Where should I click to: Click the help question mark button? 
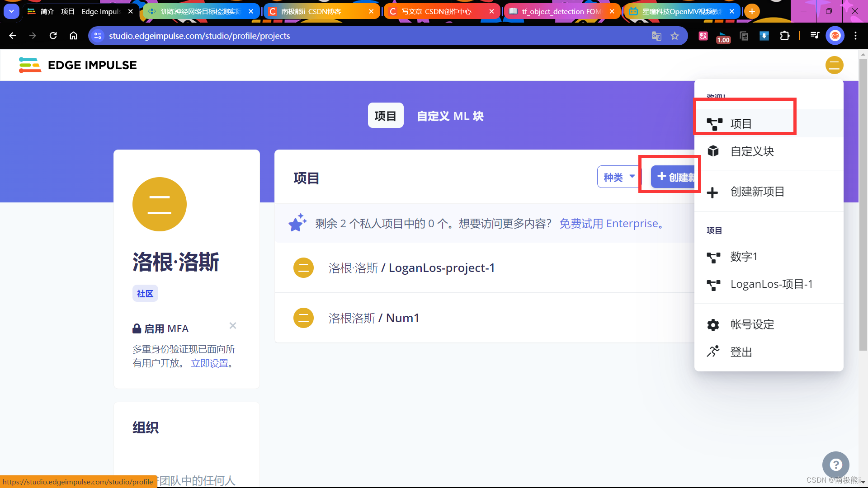(835, 465)
